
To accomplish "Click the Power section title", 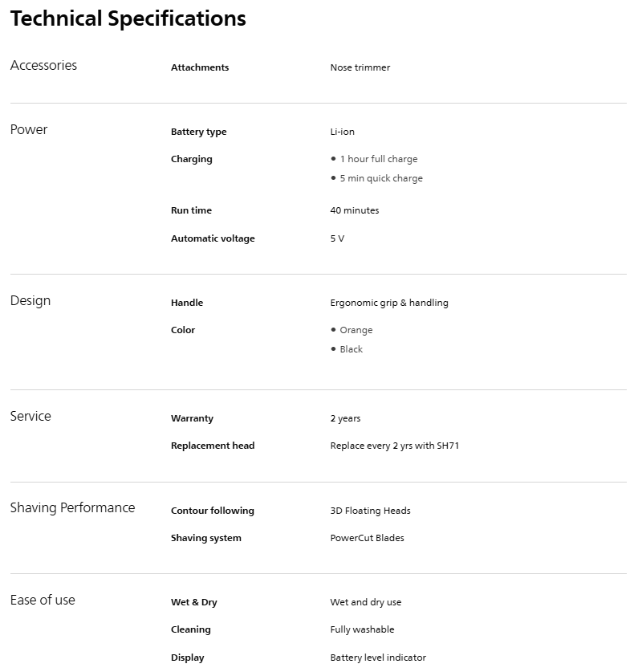I will 29,130.
